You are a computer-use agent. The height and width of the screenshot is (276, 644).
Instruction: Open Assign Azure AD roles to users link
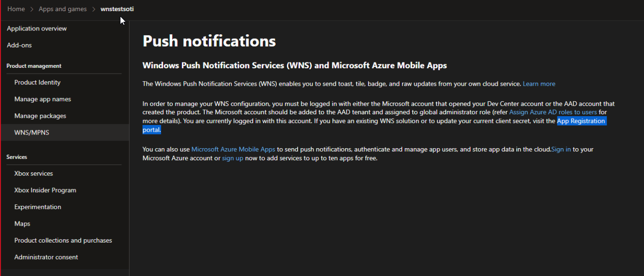click(x=553, y=112)
